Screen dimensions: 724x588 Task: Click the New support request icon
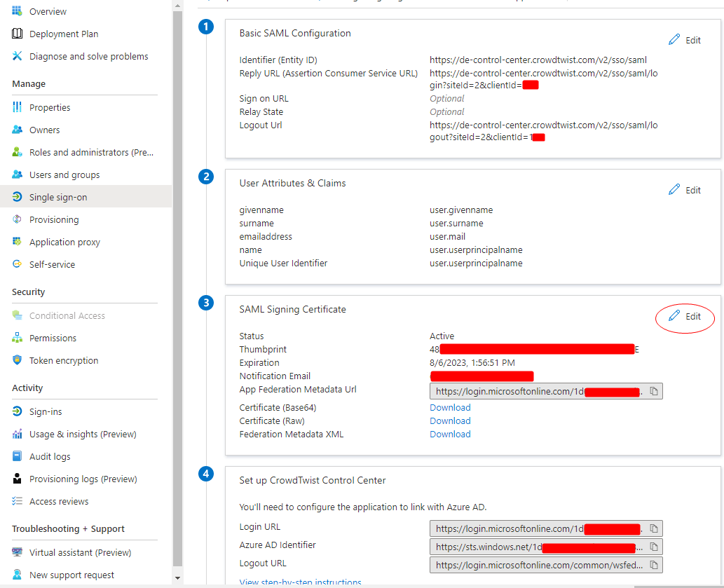click(17, 575)
